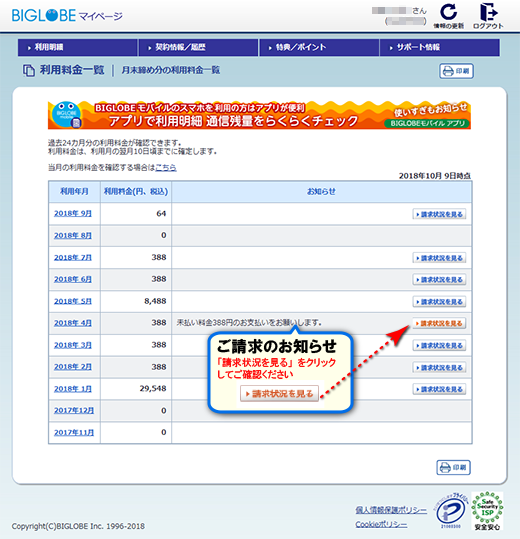Click the 利用料金一覧 page title icon
520x539 pixels.
(x=29, y=70)
